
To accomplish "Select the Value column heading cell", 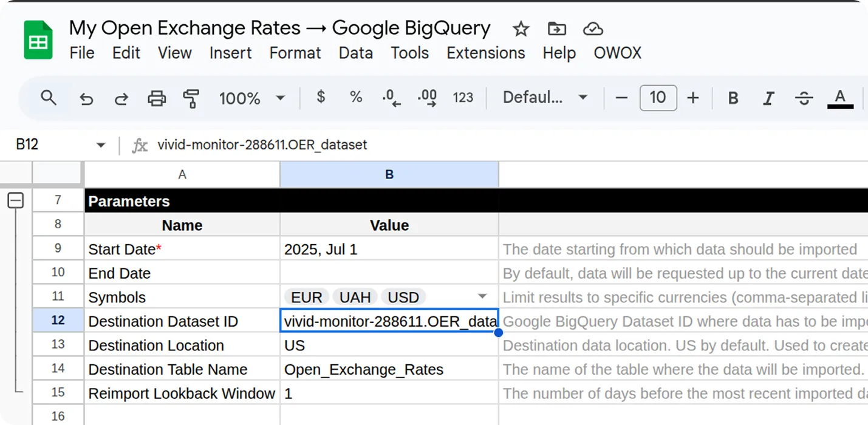I will tap(389, 225).
